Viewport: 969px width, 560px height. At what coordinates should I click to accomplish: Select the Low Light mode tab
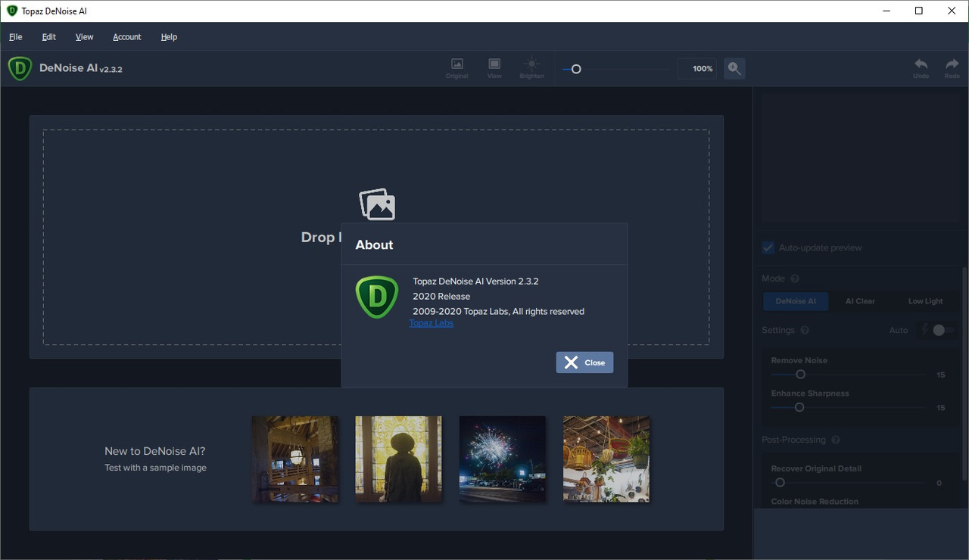tap(925, 301)
